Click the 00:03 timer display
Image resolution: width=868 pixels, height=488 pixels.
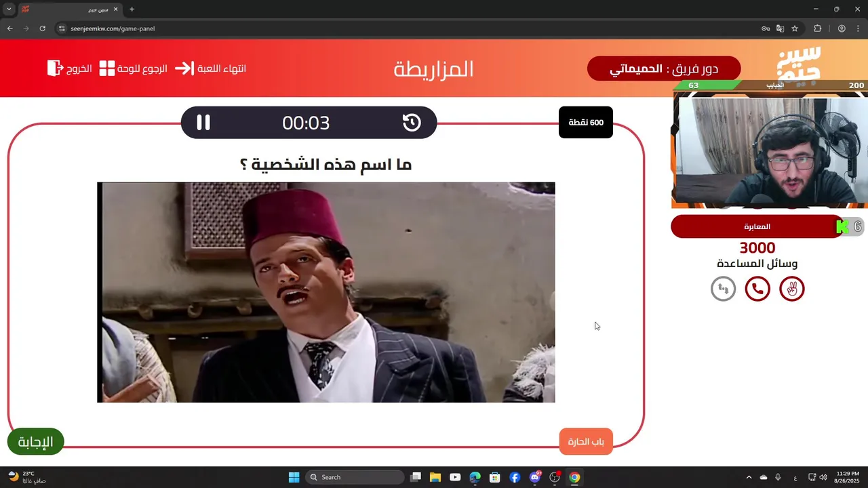306,123
